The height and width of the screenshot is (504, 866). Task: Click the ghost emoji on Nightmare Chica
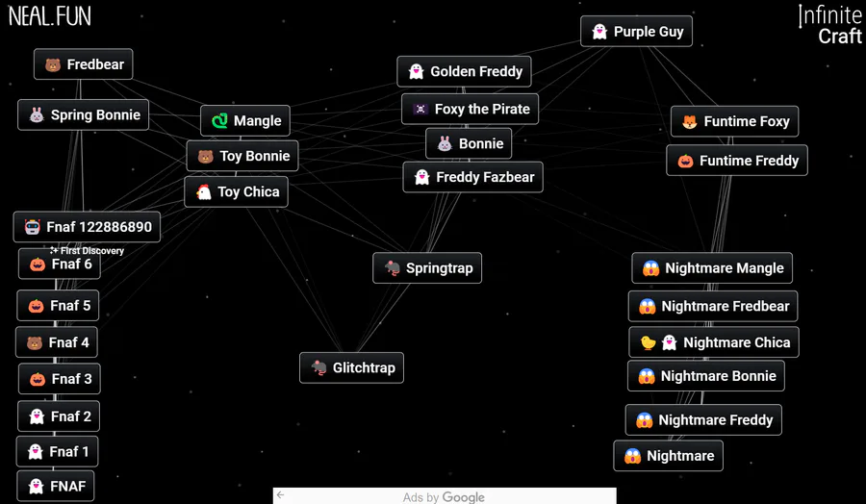click(670, 342)
